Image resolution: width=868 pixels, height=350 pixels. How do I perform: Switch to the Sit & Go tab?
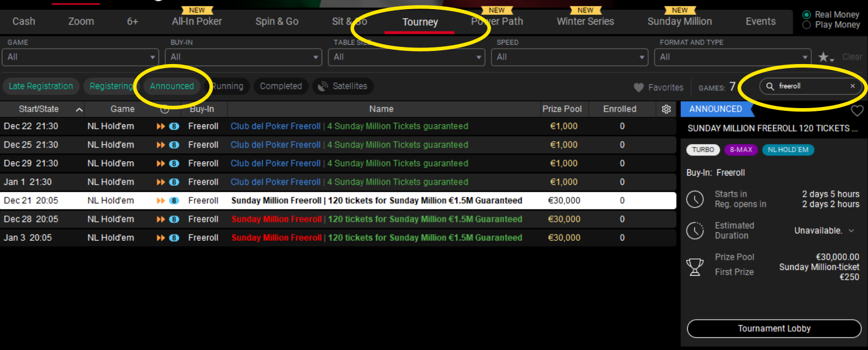[349, 22]
